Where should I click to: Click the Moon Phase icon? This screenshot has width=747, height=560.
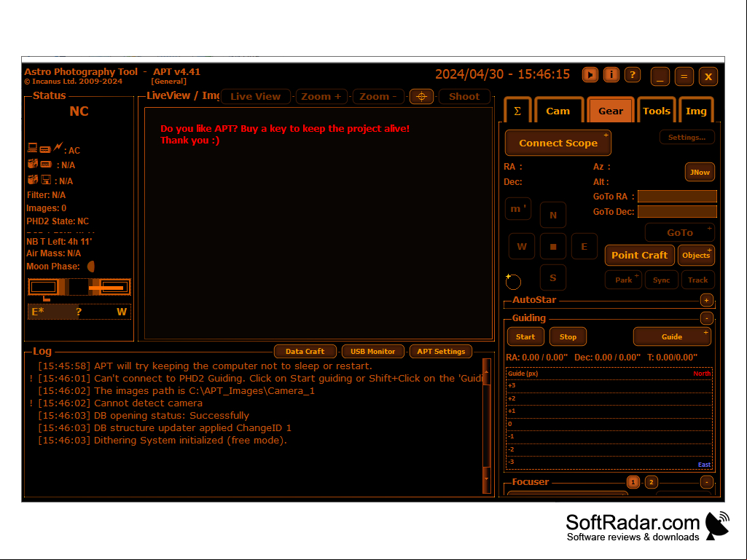(90, 267)
